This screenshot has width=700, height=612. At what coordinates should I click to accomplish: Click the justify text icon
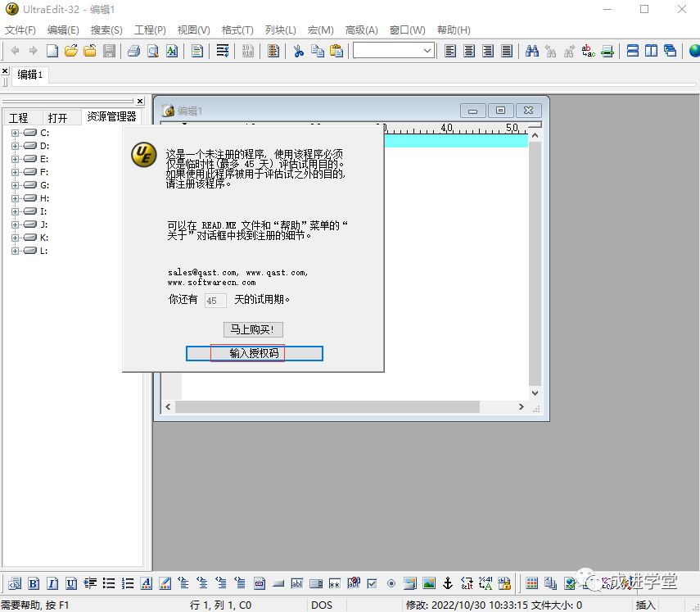click(506, 51)
